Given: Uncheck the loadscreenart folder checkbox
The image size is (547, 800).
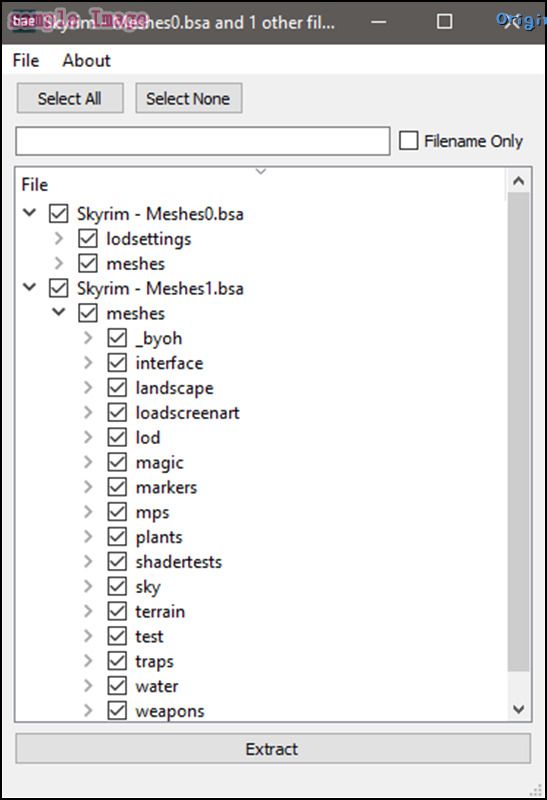Looking at the screenshot, I should pos(117,412).
